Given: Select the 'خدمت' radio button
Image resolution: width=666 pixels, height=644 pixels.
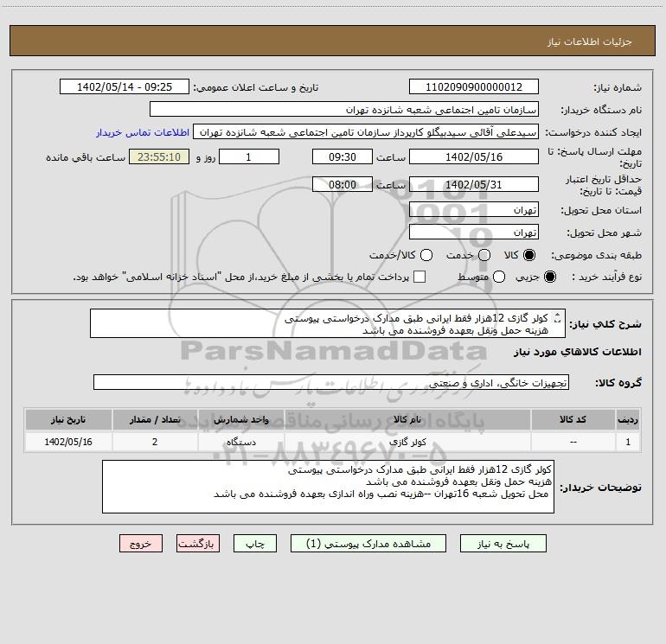Looking at the screenshot, I should tap(484, 255).
